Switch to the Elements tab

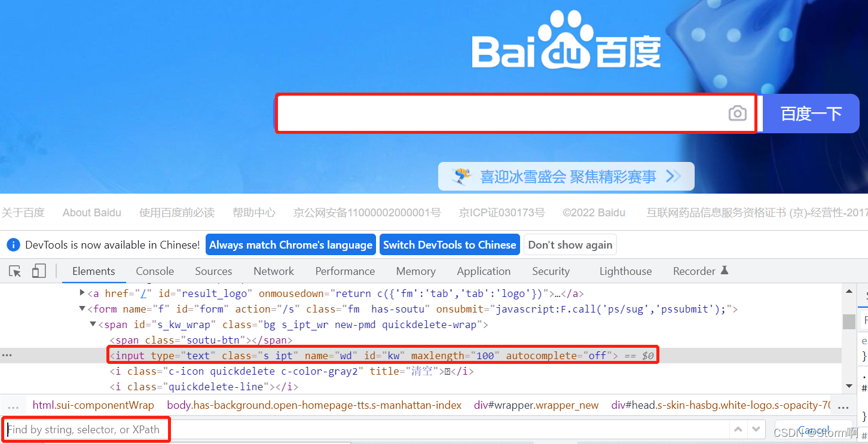pyautogui.click(x=94, y=271)
